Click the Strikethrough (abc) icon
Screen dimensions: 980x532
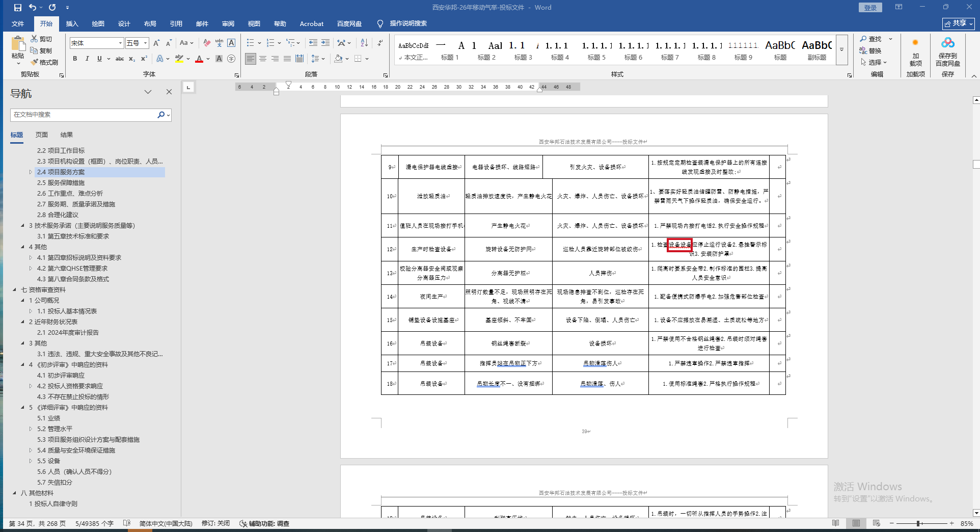click(120, 59)
